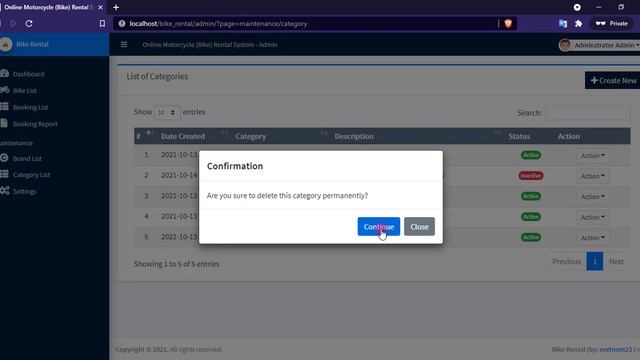Click the document icon beside Booking Report
Viewport: 640px width, 360px height.
coord(4,123)
